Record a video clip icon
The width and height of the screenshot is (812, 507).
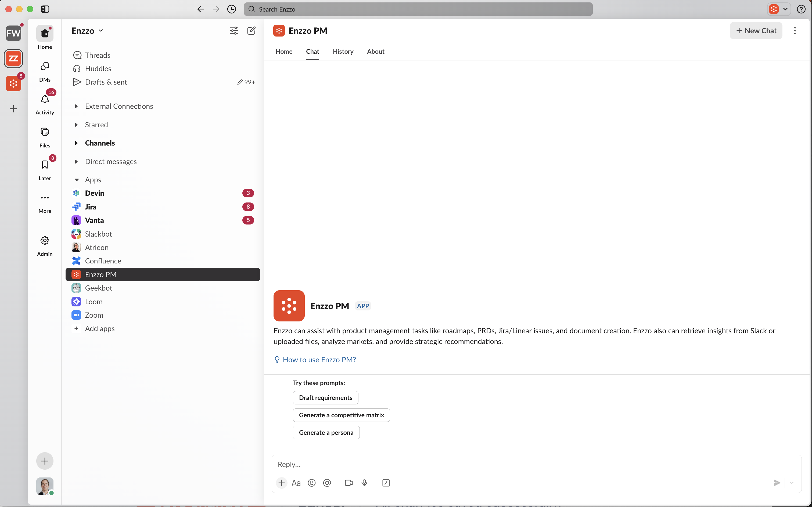click(x=348, y=483)
